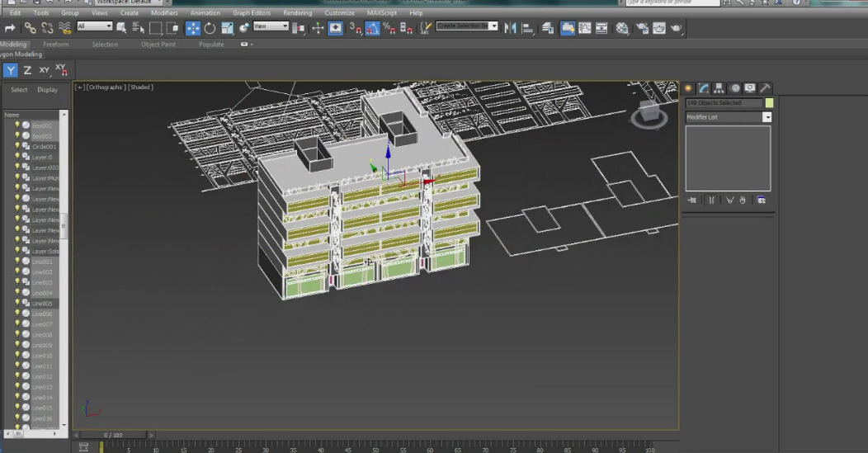Image resolution: width=868 pixels, height=453 pixels.
Task: Toggle Spinner Snap button
Action: (406, 28)
